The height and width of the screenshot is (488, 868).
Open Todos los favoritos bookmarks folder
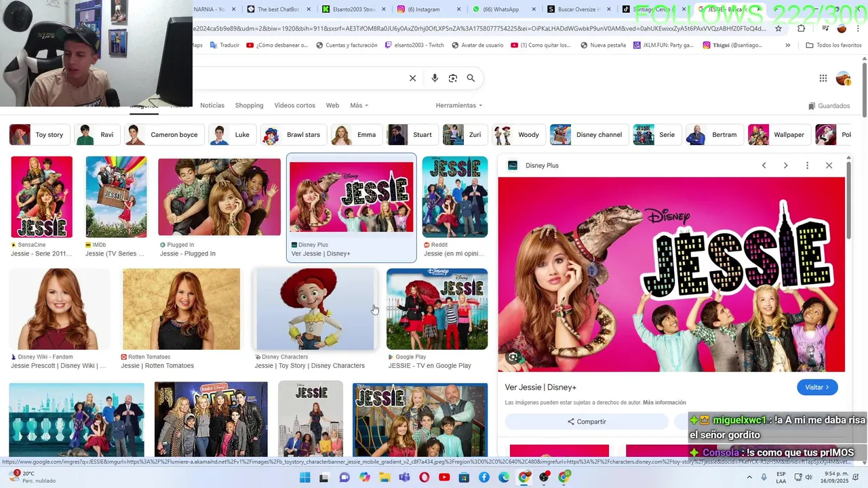tap(833, 45)
